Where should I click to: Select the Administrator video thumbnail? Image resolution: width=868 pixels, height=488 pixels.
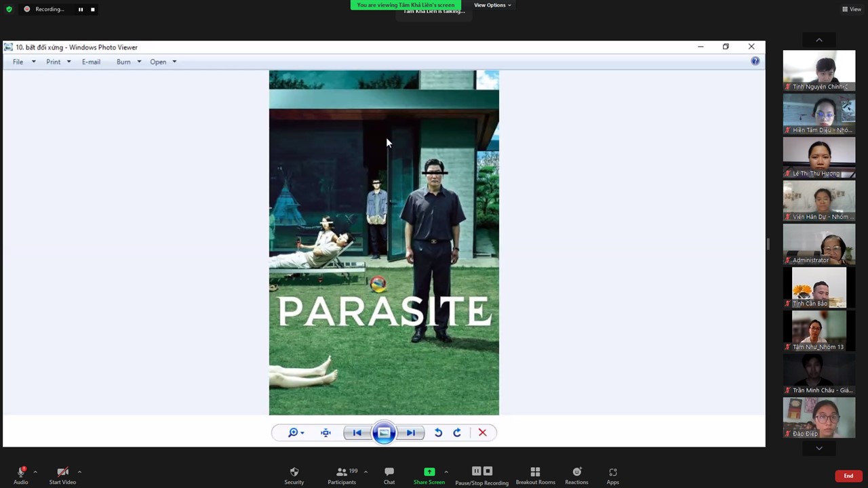click(x=819, y=244)
